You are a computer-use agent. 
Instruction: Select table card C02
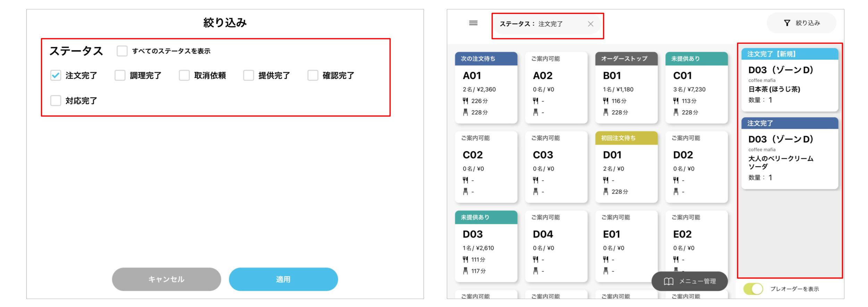point(486,167)
